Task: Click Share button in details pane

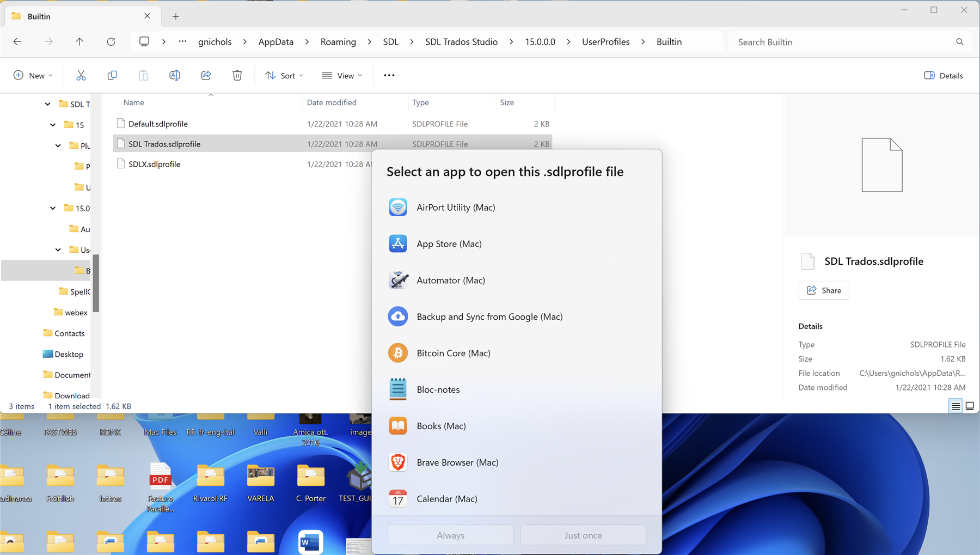Action: tap(824, 290)
